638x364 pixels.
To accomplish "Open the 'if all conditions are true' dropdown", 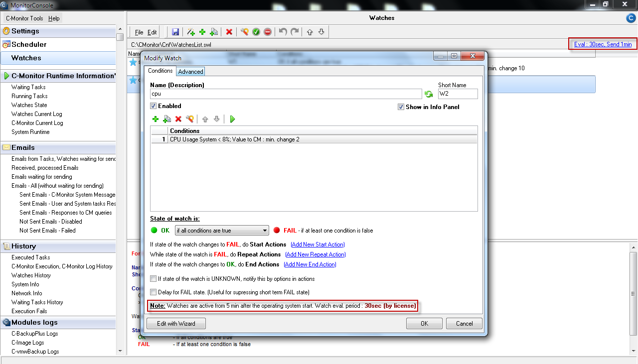I will click(222, 231).
